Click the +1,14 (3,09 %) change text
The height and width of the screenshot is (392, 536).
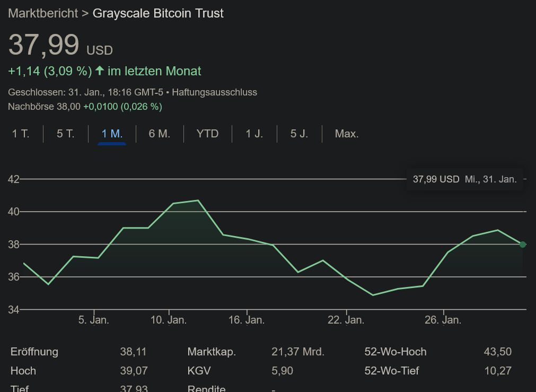(x=50, y=71)
